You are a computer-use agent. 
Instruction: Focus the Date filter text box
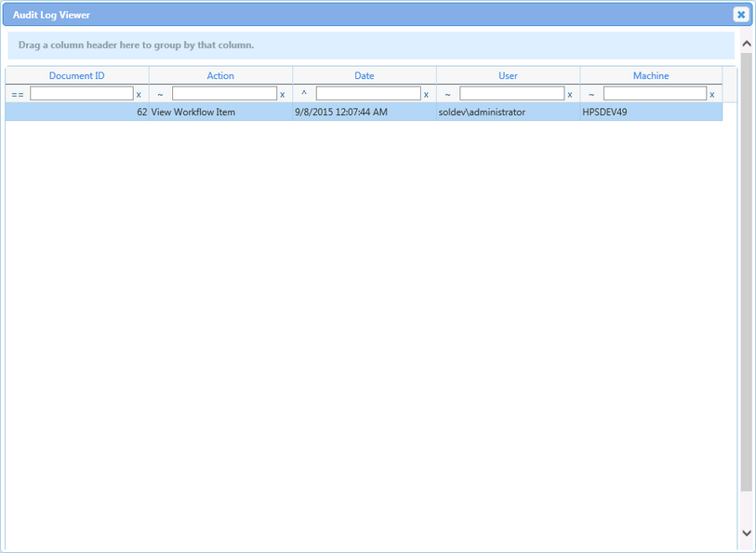pos(368,94)
